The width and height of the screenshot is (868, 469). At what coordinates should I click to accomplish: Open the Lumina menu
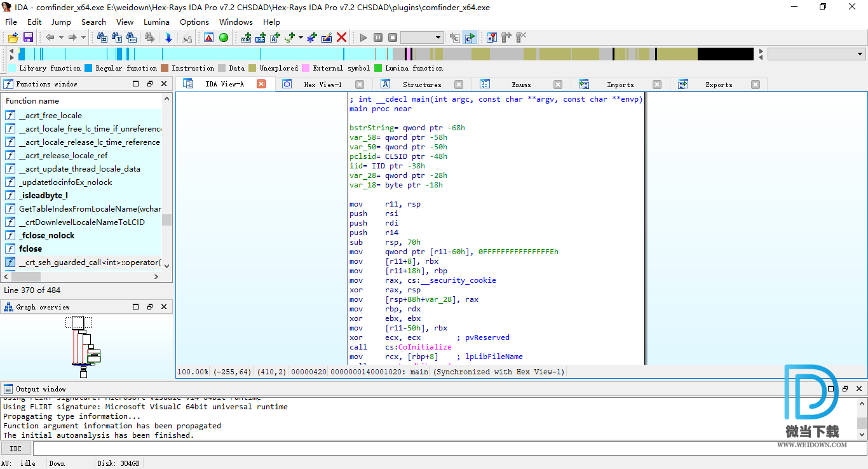pos(156,22)
